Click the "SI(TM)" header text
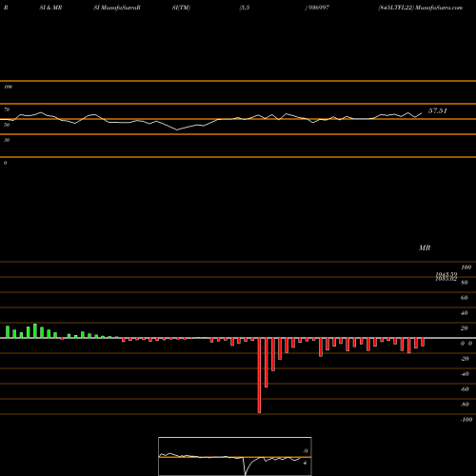476x476 pixels. click(x=181, y=8)
